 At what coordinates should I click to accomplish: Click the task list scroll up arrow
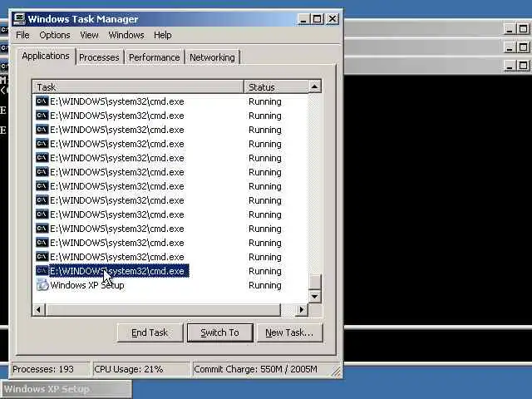point(314,86)
